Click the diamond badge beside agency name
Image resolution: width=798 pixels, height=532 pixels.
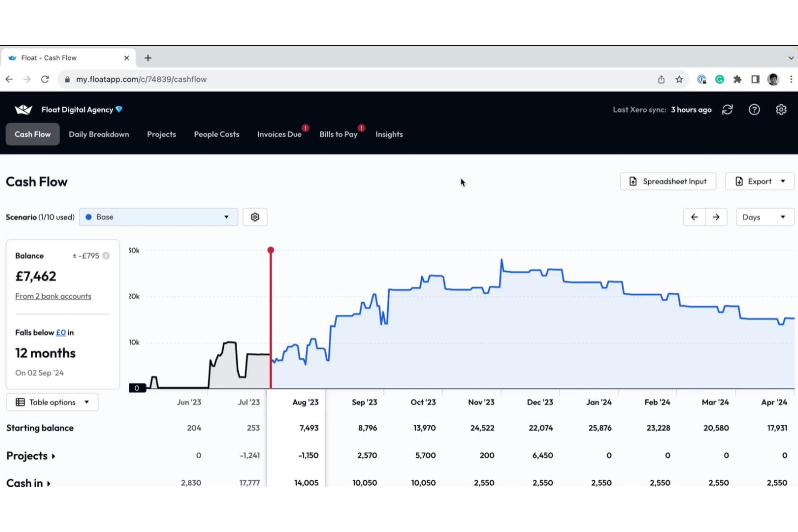119,109
